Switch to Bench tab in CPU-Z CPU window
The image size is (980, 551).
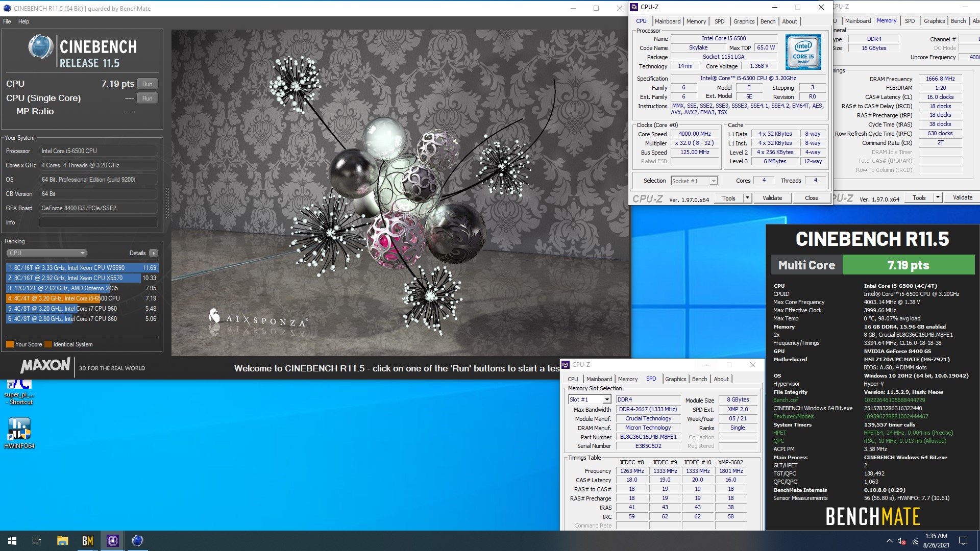(x=768, y=21)
